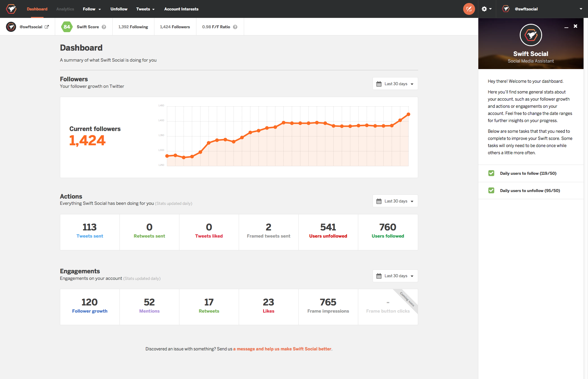The image size is (588, 379).
Task: Toggle the Daily users to follow checkbox
Action: [491, 173]
